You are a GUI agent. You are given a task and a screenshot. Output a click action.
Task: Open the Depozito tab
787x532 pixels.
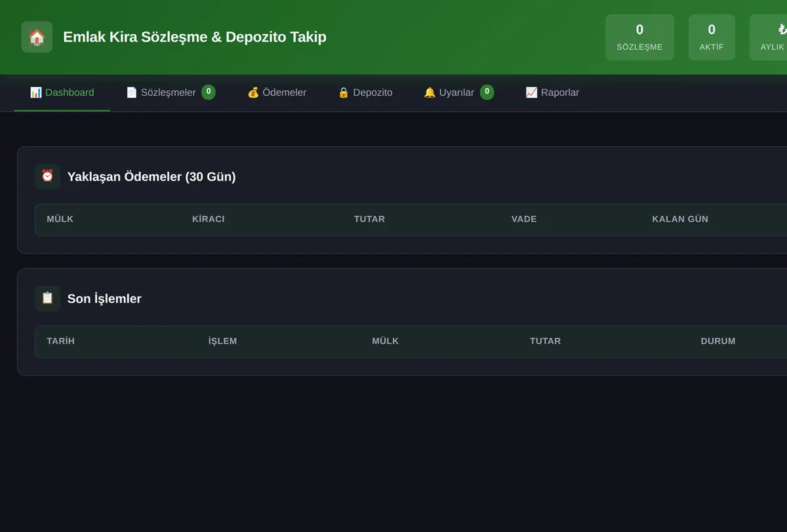[365, 92]
